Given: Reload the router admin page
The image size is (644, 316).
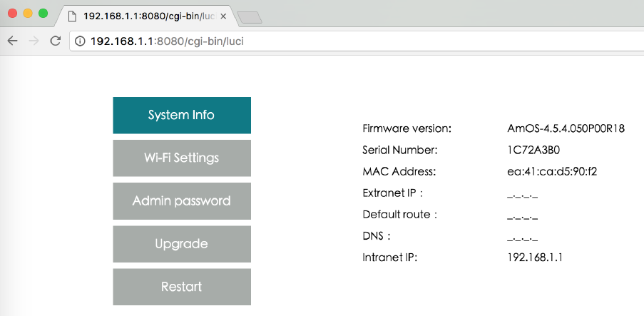Looking at the screenshot, I should click(x=55, y=41).
